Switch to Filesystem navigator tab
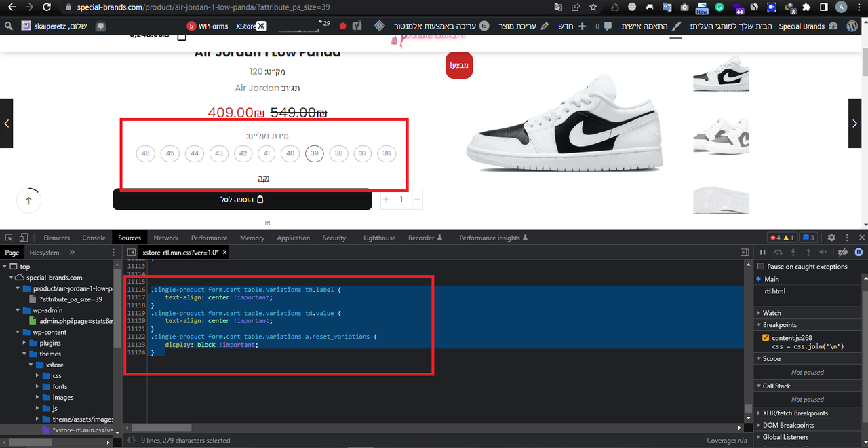Viewport: 868px width, 448px height. click(x=44, y=252)
